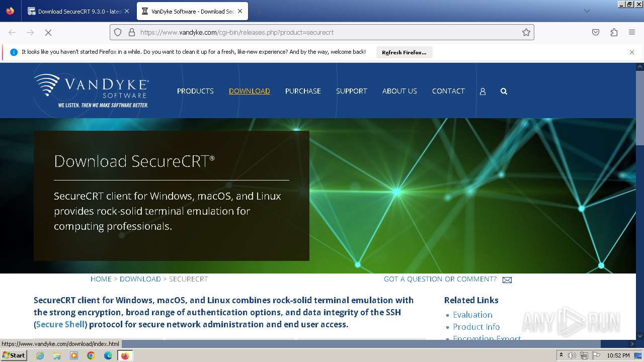Click the info icon in the notification bar

[14, 52]
